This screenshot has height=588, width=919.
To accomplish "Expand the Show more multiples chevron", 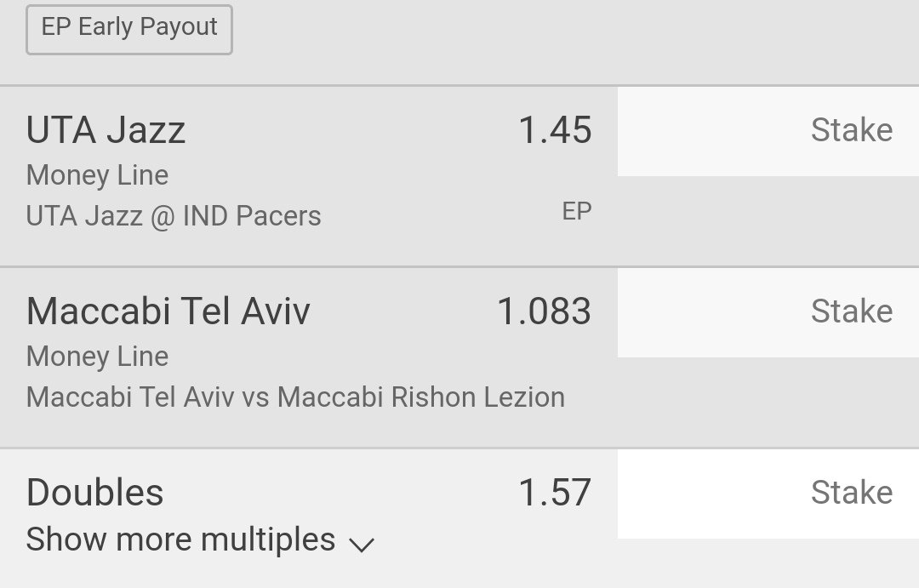I will tap(362, 543).
